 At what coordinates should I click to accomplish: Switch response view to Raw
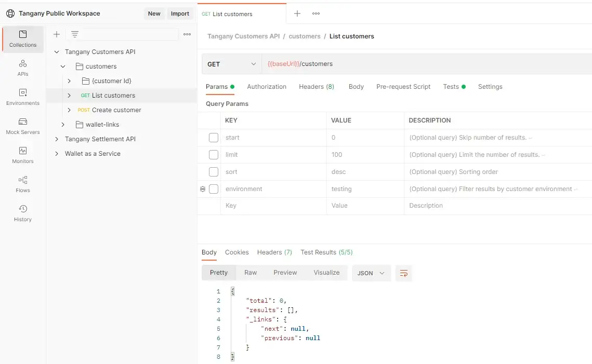[251, 273]
